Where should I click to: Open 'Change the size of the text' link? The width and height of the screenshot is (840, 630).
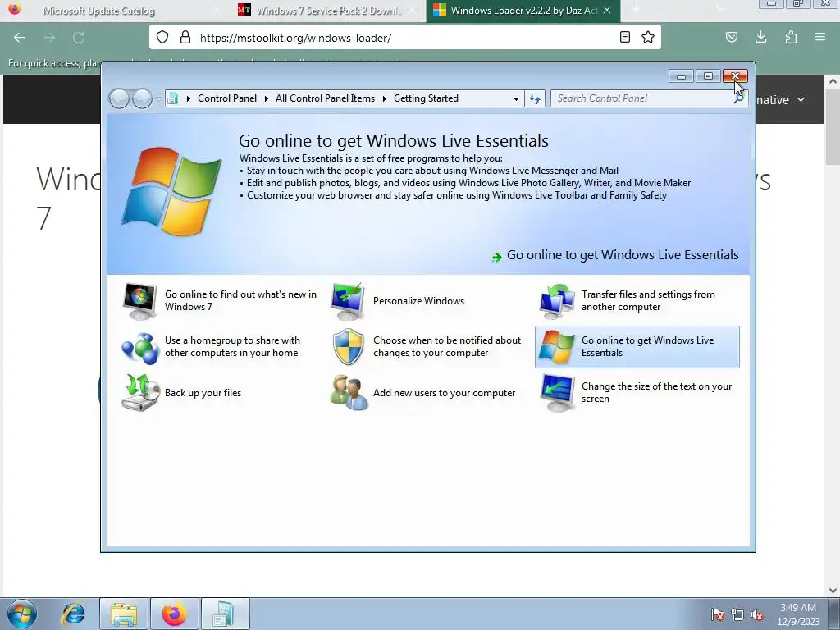(657, 393)
